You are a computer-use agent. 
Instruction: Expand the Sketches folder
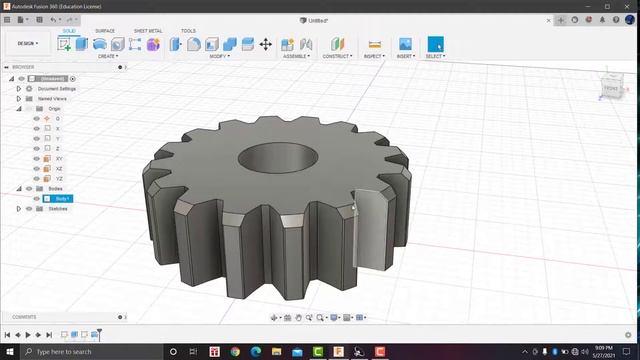(19, 209)
